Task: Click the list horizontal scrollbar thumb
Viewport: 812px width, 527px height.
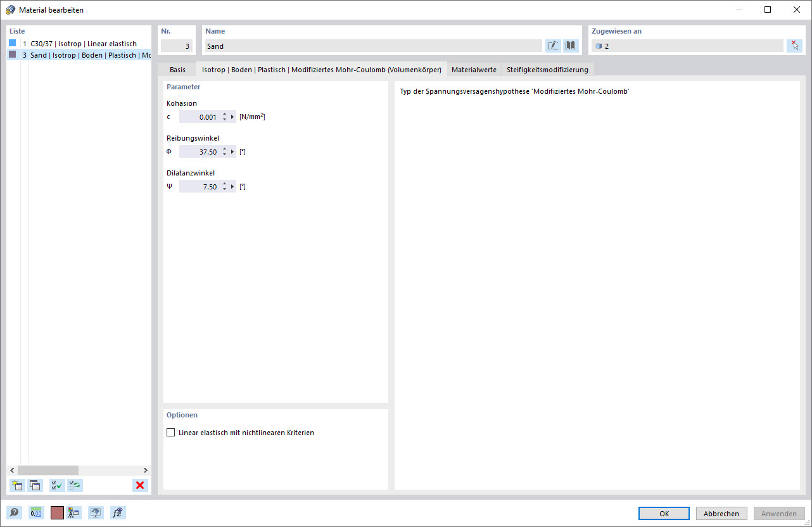Action: click(x=48, y=471)
